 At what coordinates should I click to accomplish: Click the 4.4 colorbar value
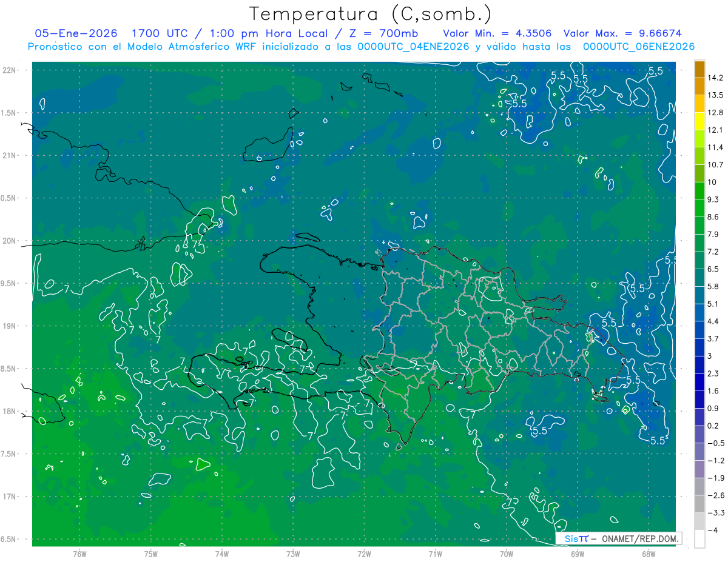click(713, 321)
